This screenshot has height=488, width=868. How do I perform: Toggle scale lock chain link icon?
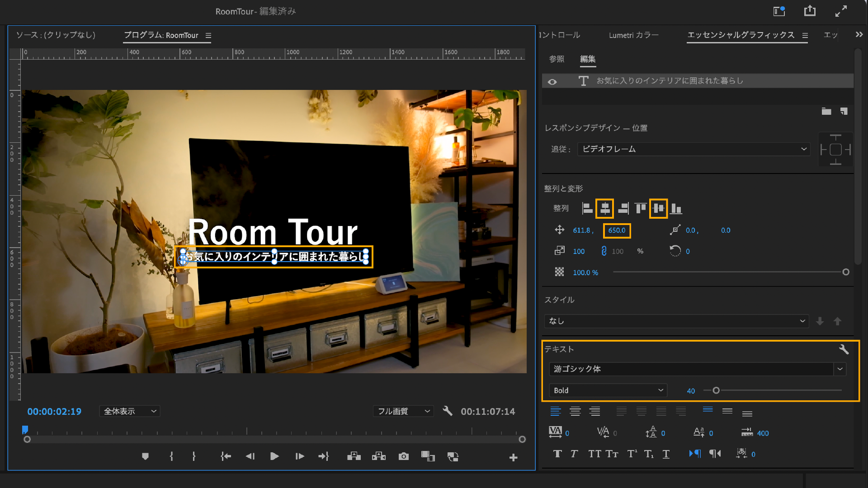pos(604,251)
